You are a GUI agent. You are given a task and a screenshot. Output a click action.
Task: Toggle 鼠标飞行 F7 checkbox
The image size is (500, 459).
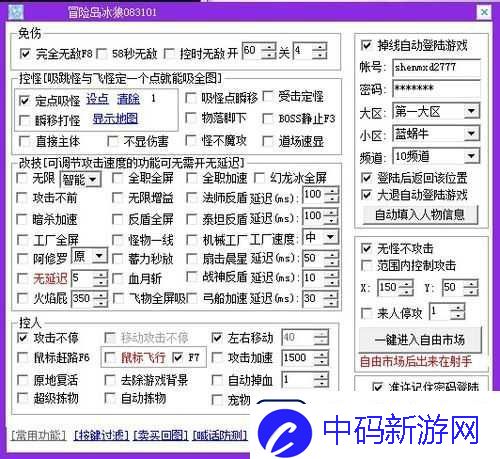tap(177, 358)
